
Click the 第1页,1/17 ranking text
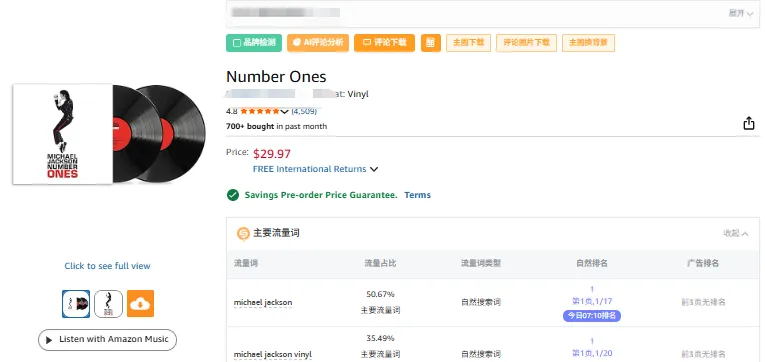(592, 302)
